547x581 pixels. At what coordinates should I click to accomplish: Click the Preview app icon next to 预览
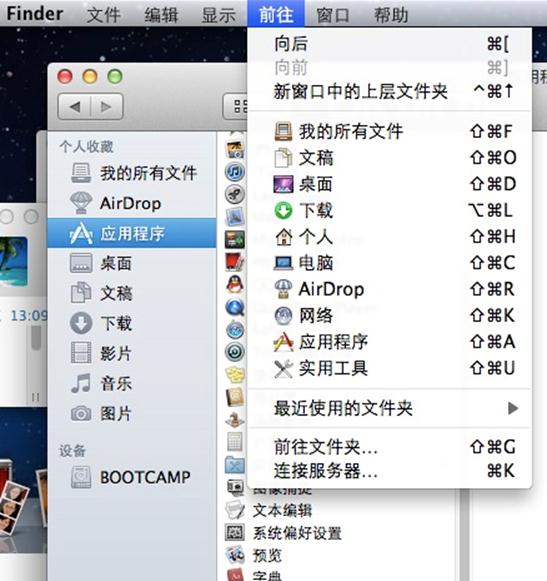(235, 555)
